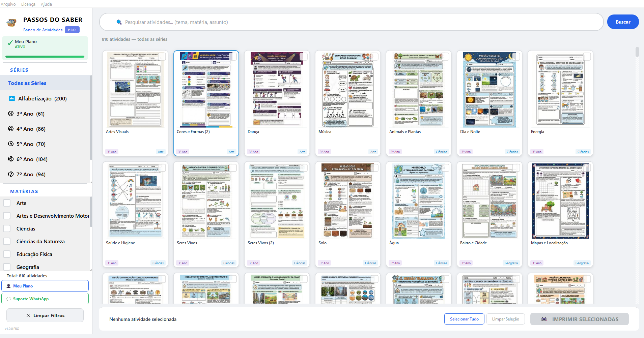Tick the Educação Física checkbox
Screen dimensions: 644x338
coord(7,254)
